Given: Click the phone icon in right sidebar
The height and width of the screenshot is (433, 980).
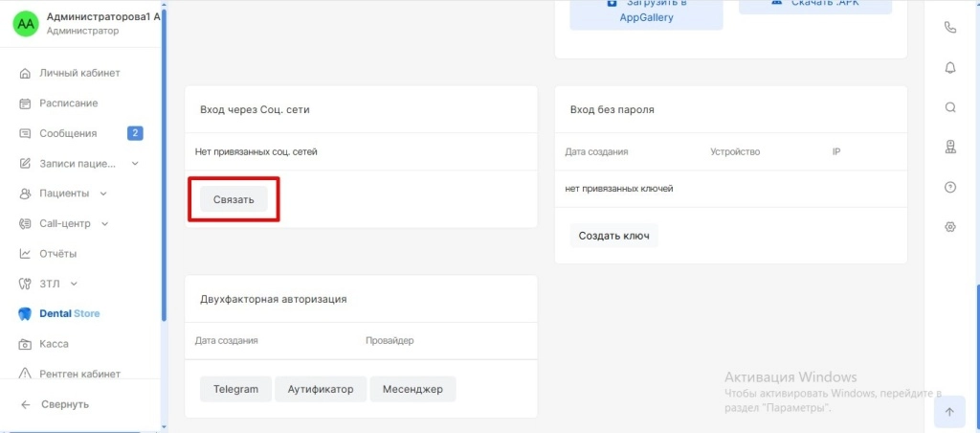Looking at the screenshot, I should pyautogui.click(x=950, y=28).
